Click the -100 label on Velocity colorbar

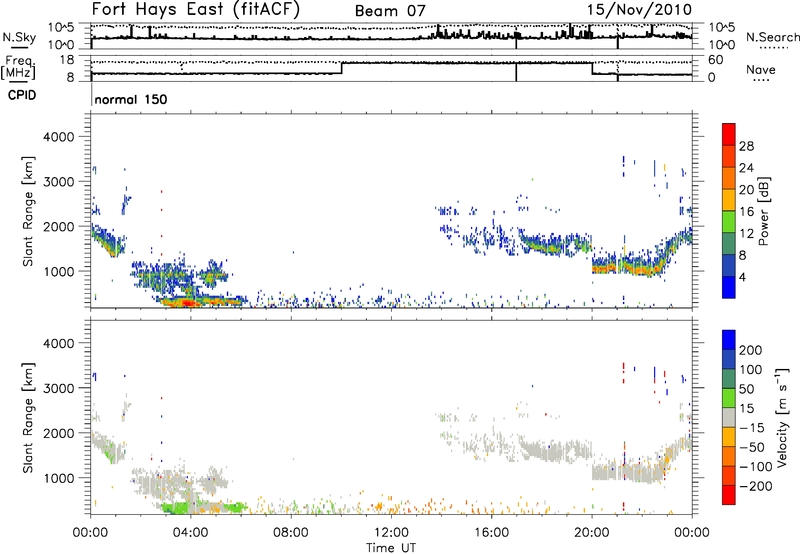756,467
